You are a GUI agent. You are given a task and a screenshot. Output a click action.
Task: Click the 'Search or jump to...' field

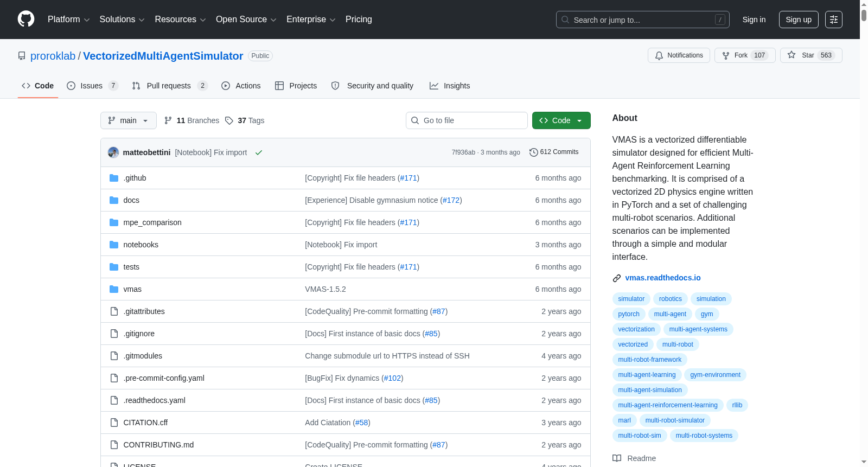[643, 20]
